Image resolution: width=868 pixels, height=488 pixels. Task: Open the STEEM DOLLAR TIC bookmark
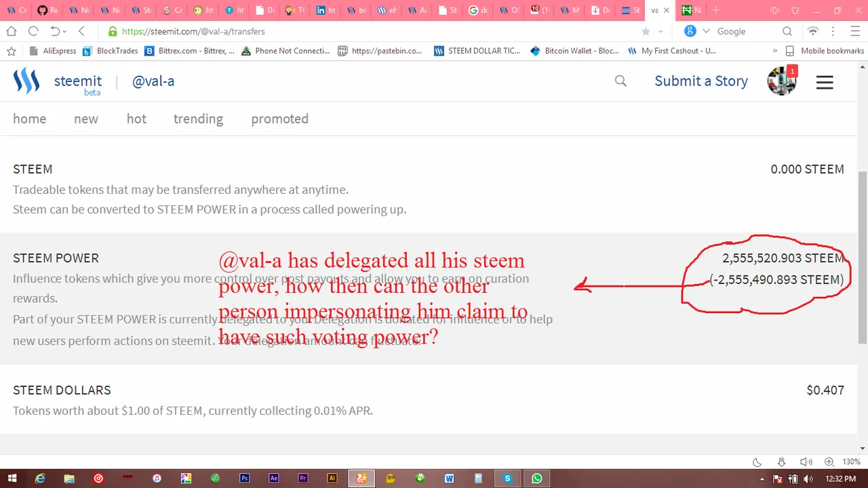pyautogui.click(x=477, y=51)
